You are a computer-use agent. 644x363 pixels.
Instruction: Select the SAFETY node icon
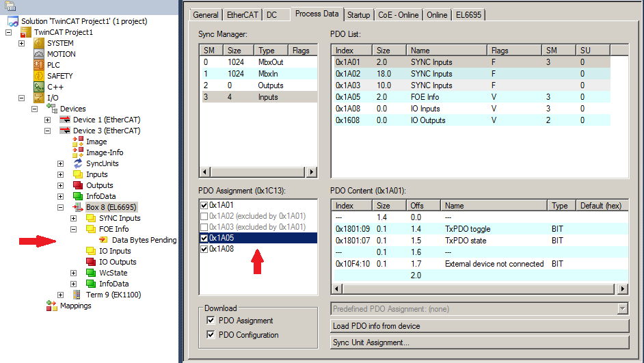pyautogui.click(x=38, y=76)
